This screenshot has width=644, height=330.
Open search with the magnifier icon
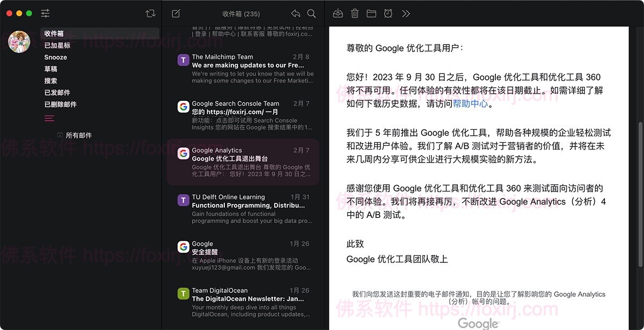point(312,13)
